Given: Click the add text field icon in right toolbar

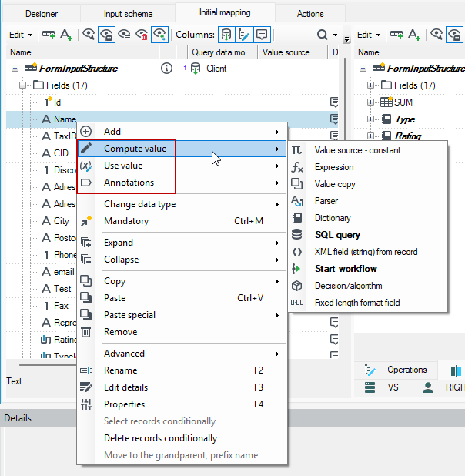Looking at the screenshot, I should click(414, 35).
